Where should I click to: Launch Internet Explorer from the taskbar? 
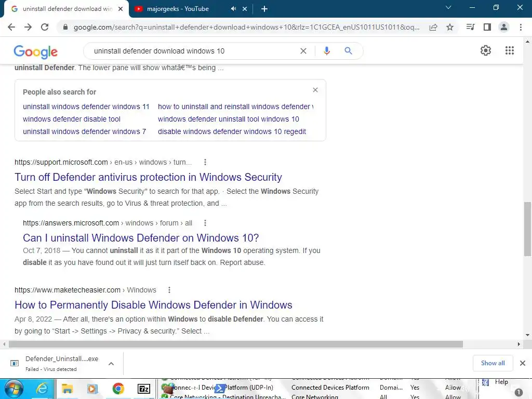(42, 389)
